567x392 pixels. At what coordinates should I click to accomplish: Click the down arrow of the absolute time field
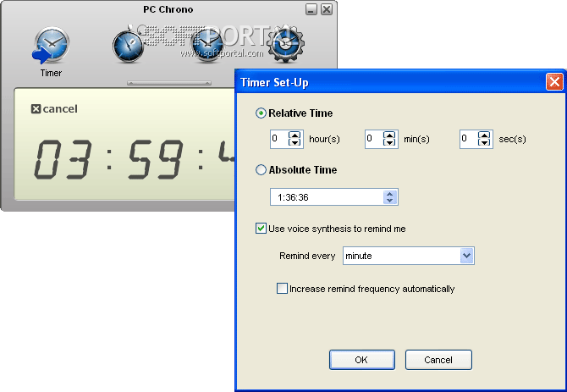(390, 201)
